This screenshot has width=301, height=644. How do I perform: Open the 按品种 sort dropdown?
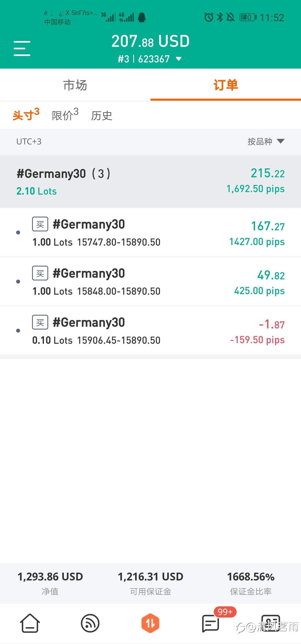tap(266, 141)
